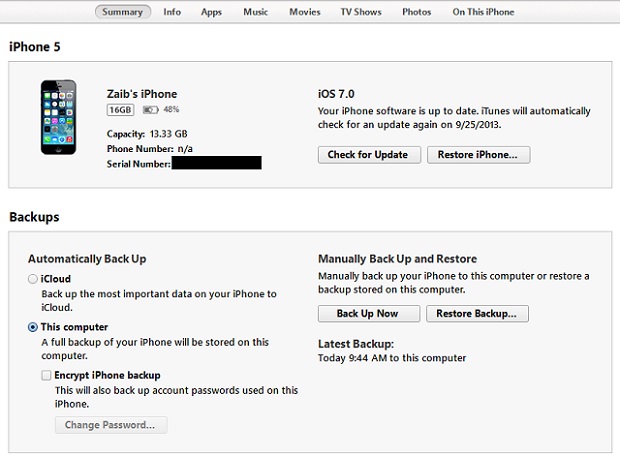This screenshot has width=620, height=457.
Task: Click the Restore iPhone button
Action: (x=478, y=155)
